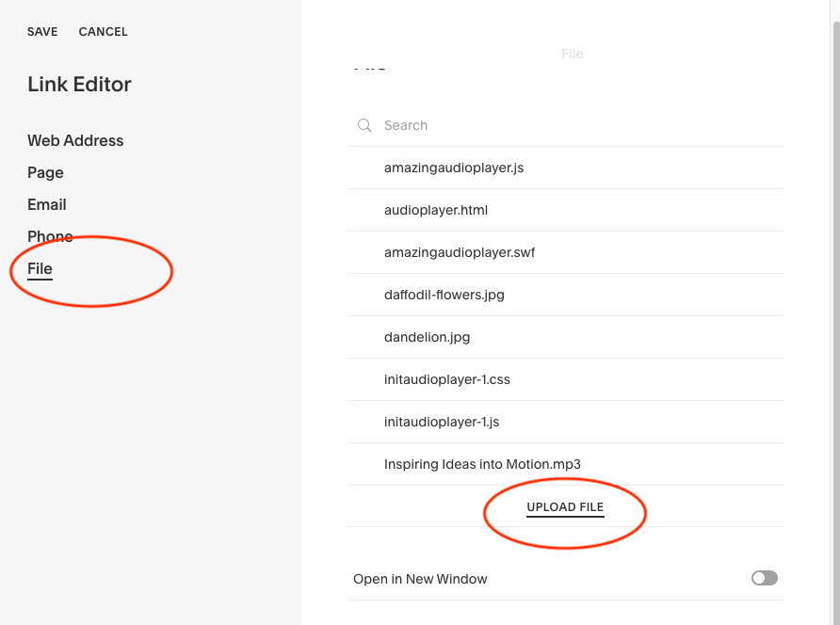
Task: Select the Web Address link type
Action: [x=75, y=140]
